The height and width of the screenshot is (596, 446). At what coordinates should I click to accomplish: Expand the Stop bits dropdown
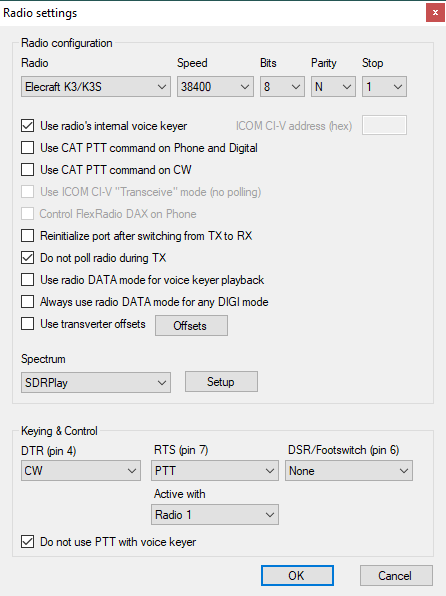(384, 87)
